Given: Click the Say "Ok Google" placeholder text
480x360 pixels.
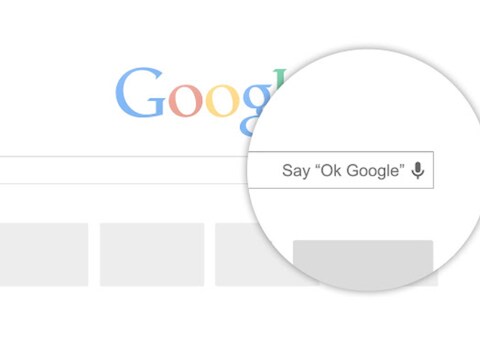Looking at the screenshot, I should point(343,171).
